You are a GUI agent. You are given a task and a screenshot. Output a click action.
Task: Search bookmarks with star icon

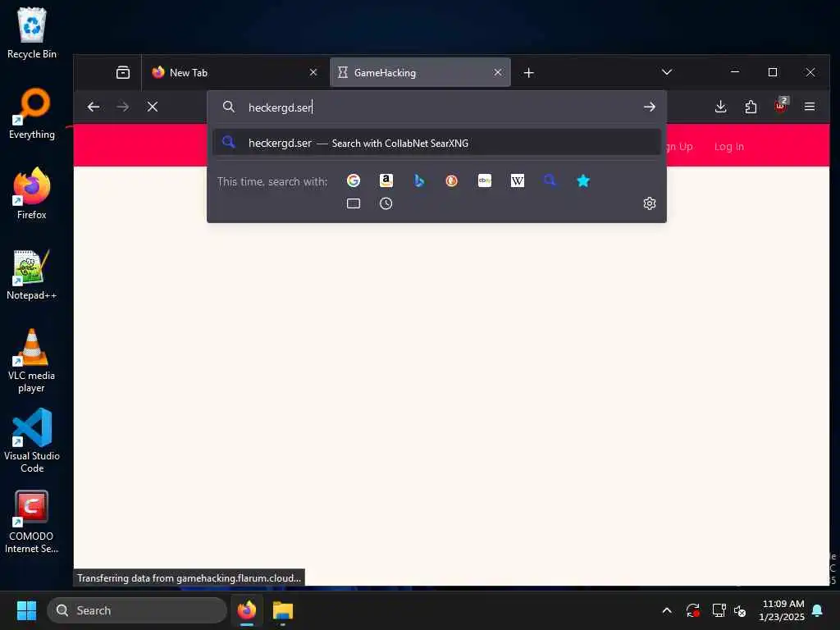(583, 180)
